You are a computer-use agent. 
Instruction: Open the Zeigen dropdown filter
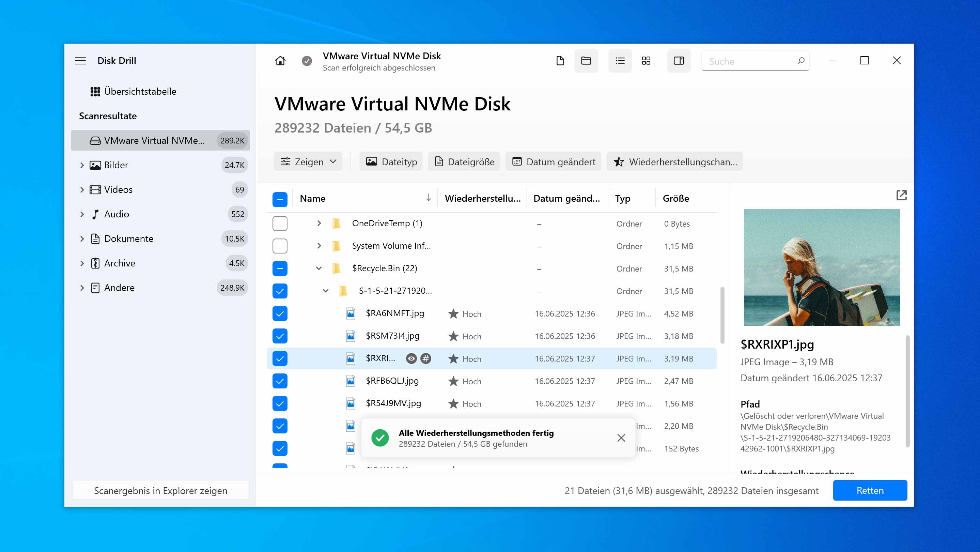[x=308, y=162]
